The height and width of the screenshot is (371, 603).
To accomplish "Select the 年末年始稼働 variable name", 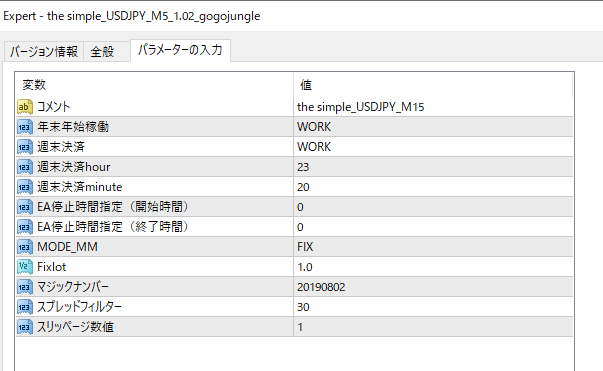I will coord(73,127).
